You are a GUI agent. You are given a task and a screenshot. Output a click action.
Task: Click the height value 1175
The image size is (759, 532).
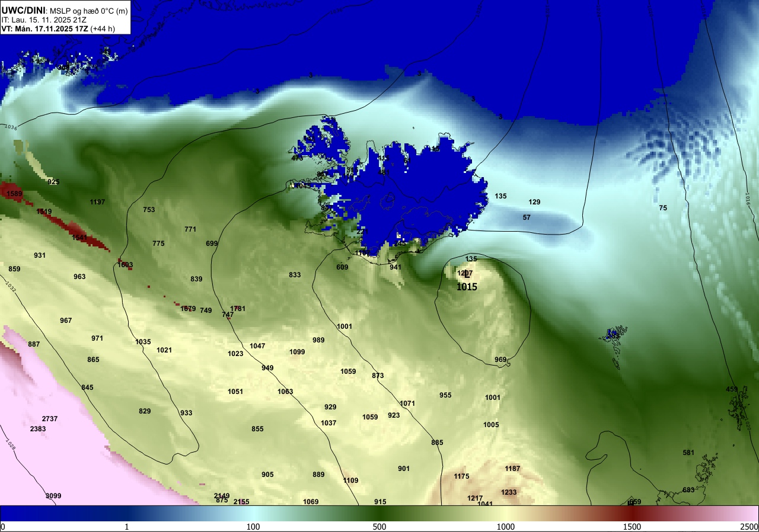point(461,476)
